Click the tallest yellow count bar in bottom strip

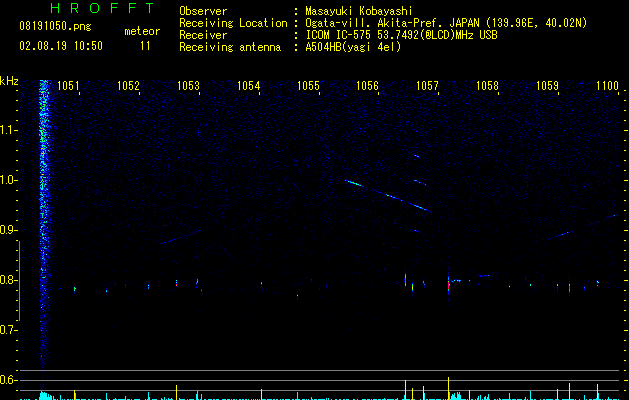448,388
